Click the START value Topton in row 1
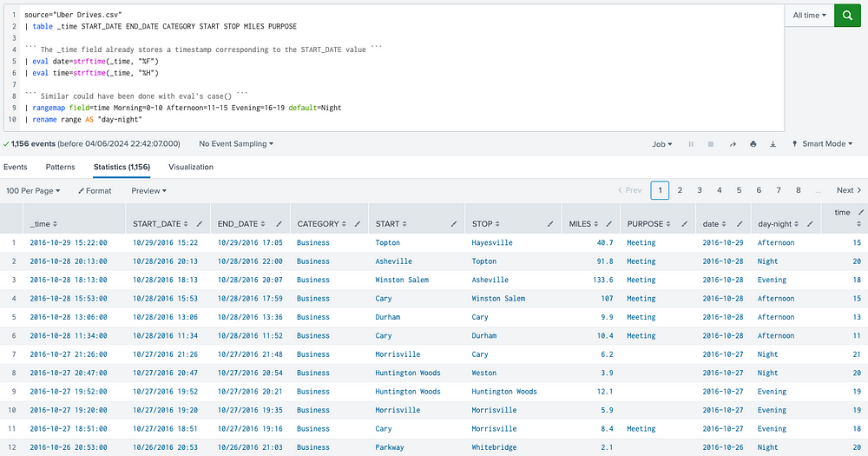868x456 pixels. pos(387,242)
